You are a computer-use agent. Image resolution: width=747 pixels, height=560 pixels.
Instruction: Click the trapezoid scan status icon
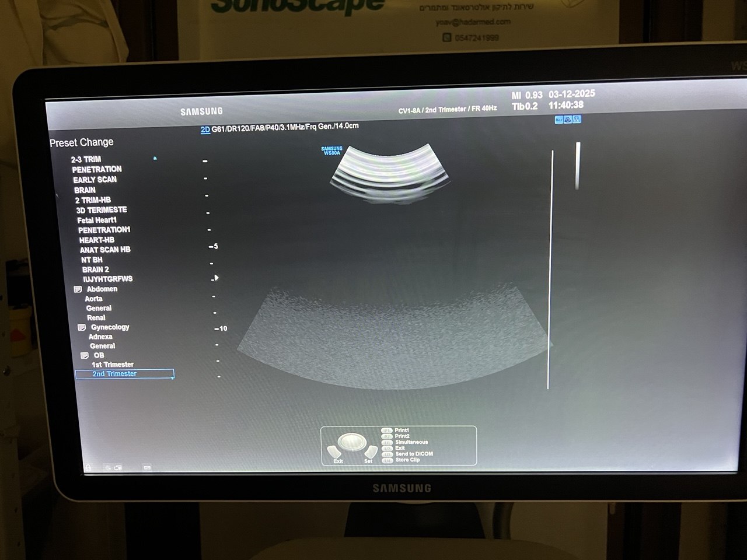point(577,120)
